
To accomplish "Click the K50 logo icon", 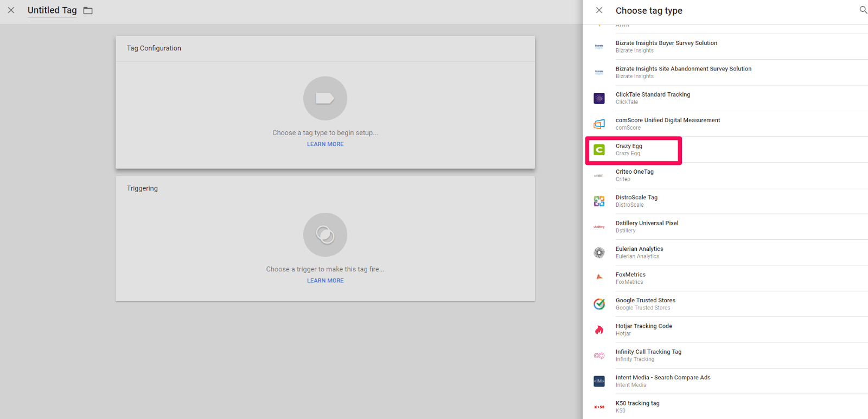I will pos(599,407).
